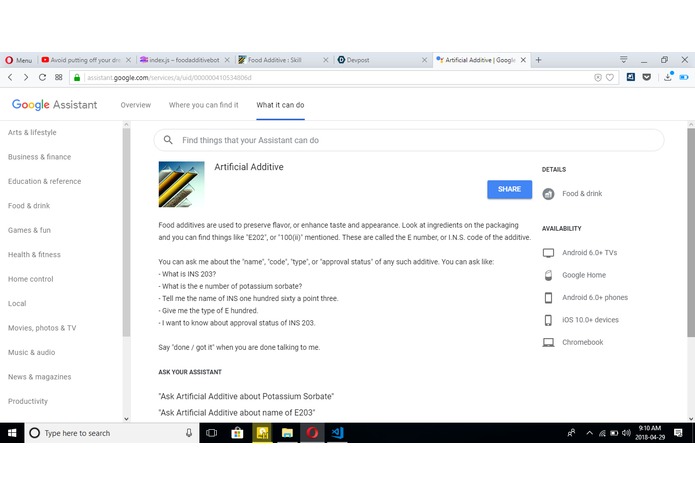Viewport: 695px width, 494px height.
Task: Close the Artificial Additive tab
Action: tap(523, 60)
